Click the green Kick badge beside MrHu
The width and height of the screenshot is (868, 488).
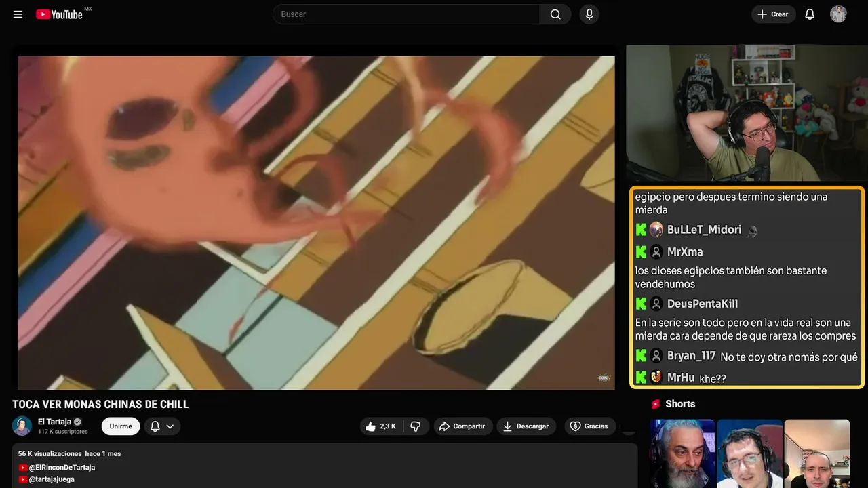(x=641, y=378)
